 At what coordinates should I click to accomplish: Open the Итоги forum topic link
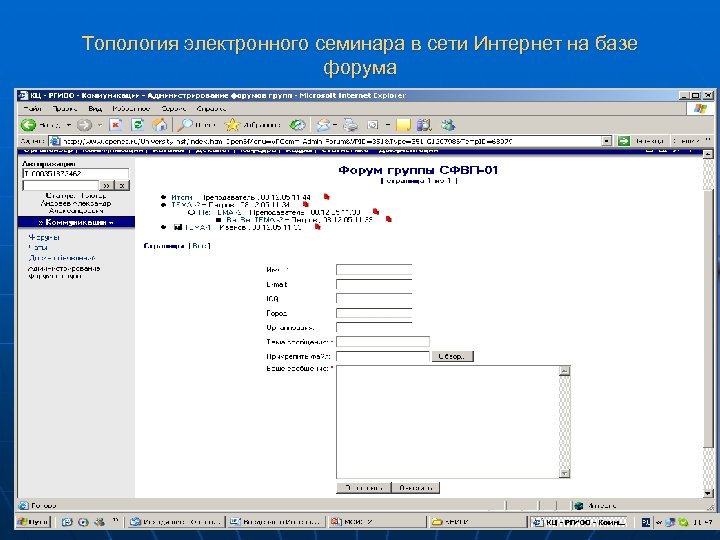(x=182, y=197)
